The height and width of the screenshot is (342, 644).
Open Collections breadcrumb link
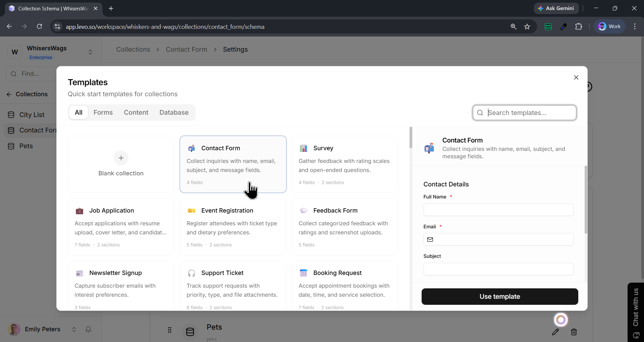[133, 49]
